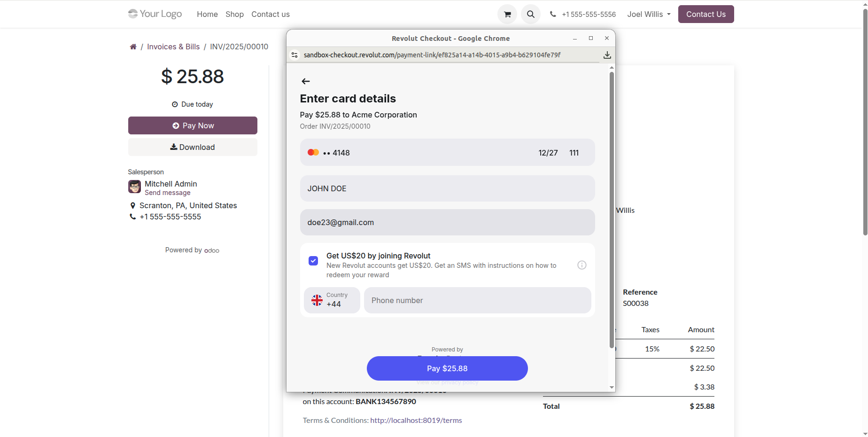Click Mitchell Admin's avatar picture
The width and height of the screenshot is (868, 437).
pyautogui.click(x=134, y=187)
